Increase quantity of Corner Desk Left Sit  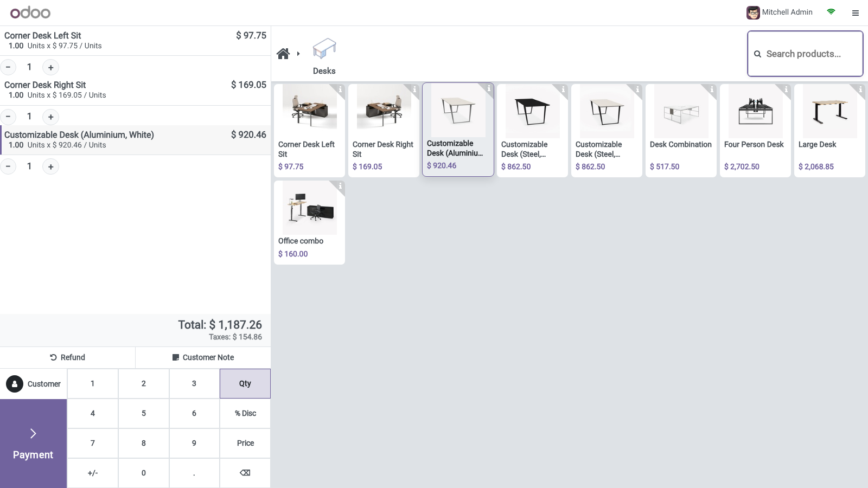pyautogui.click(x=50, y=67)
